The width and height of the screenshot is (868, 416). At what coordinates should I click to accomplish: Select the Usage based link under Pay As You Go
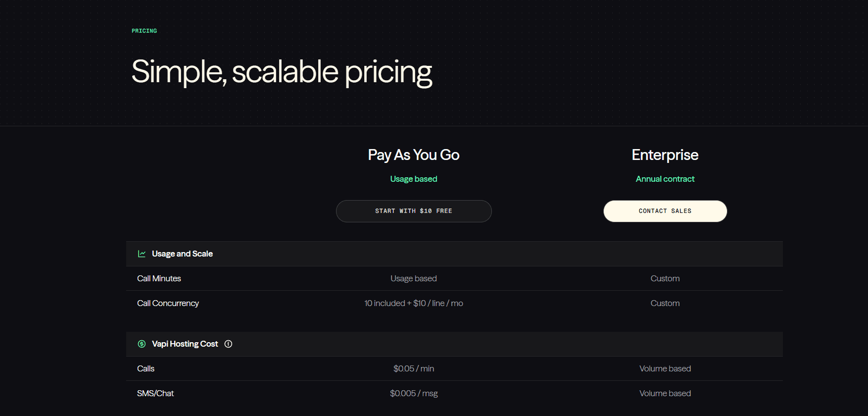pos(414,179)
